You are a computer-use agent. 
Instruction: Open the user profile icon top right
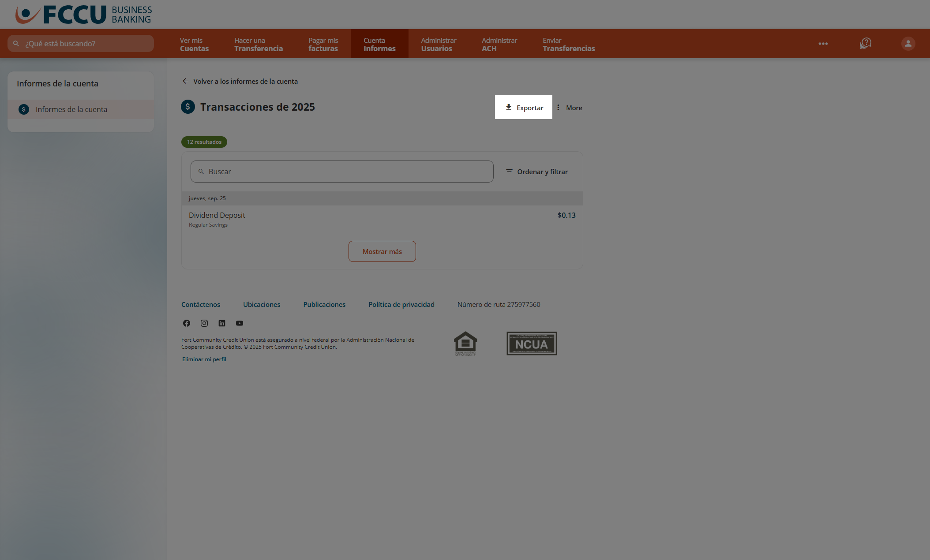click(x=907, y=43)
